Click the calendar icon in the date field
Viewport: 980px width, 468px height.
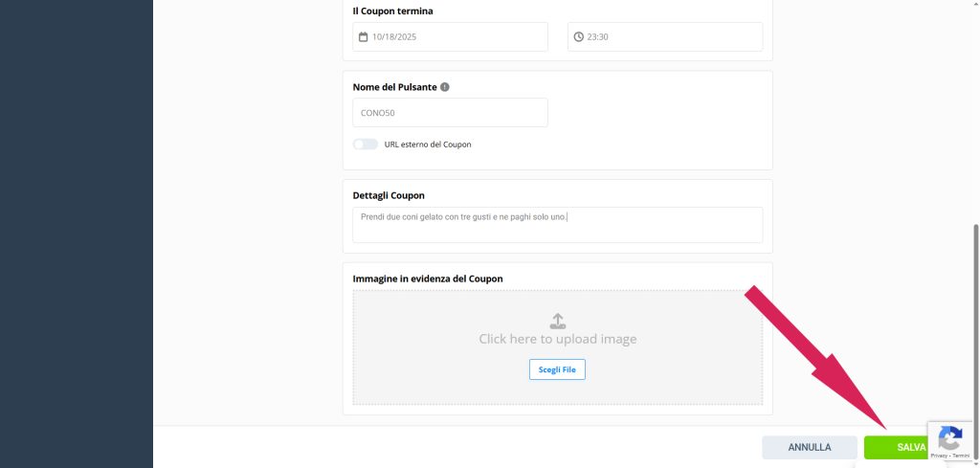364,37
